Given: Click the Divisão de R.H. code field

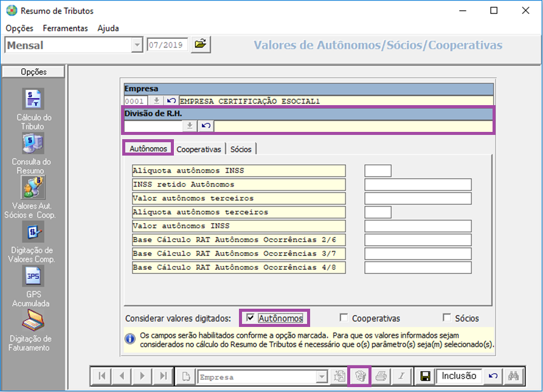Looking at the screenshot, I should click(x=153, y=126).
